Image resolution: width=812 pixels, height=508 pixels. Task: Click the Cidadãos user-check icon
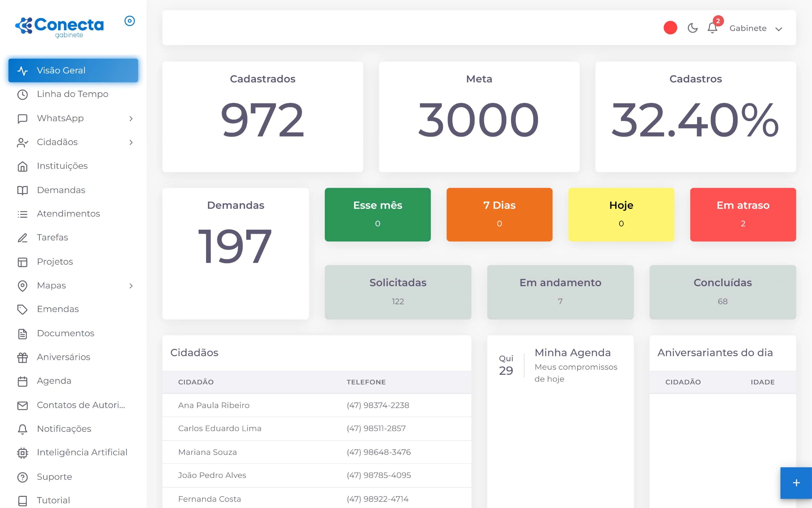click(x=23, y=143)
